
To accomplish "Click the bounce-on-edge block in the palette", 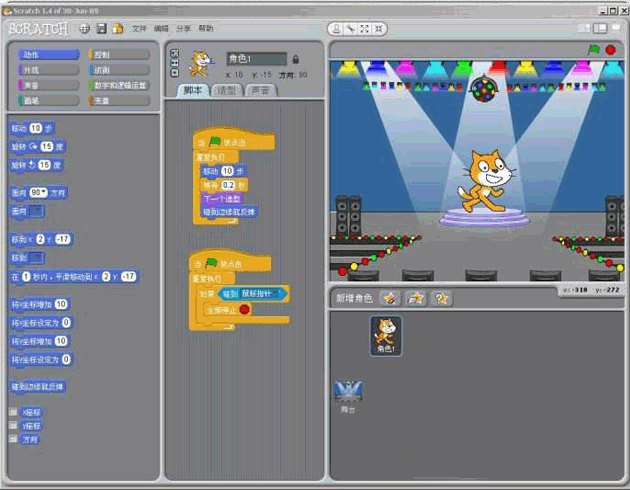I will [x=37, y=386].
